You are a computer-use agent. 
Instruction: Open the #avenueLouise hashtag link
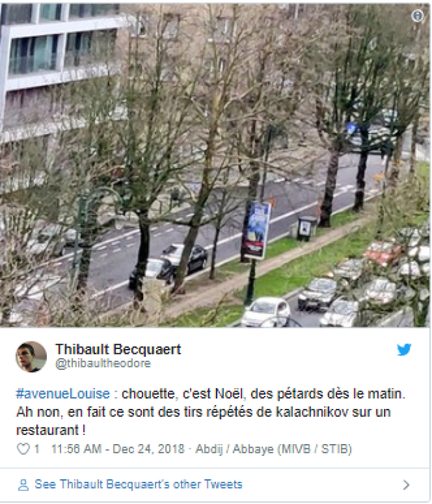pyautogui.click(x=63, y=394)
